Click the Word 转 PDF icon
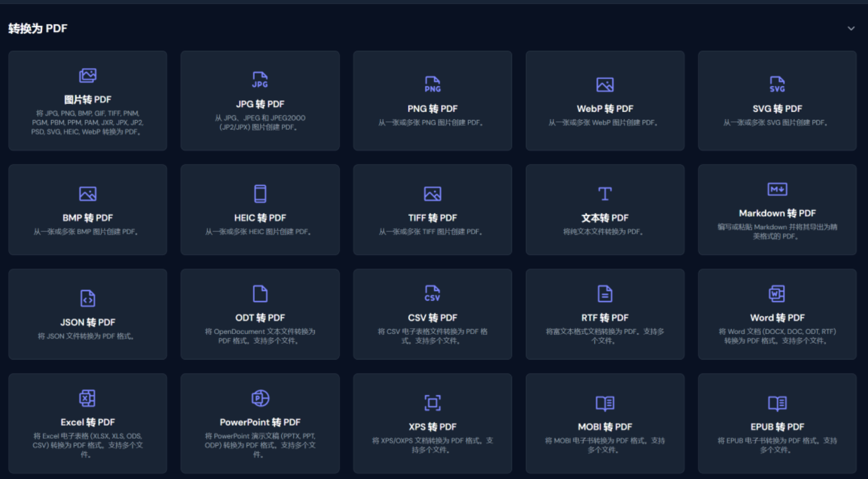 [777, 294]
